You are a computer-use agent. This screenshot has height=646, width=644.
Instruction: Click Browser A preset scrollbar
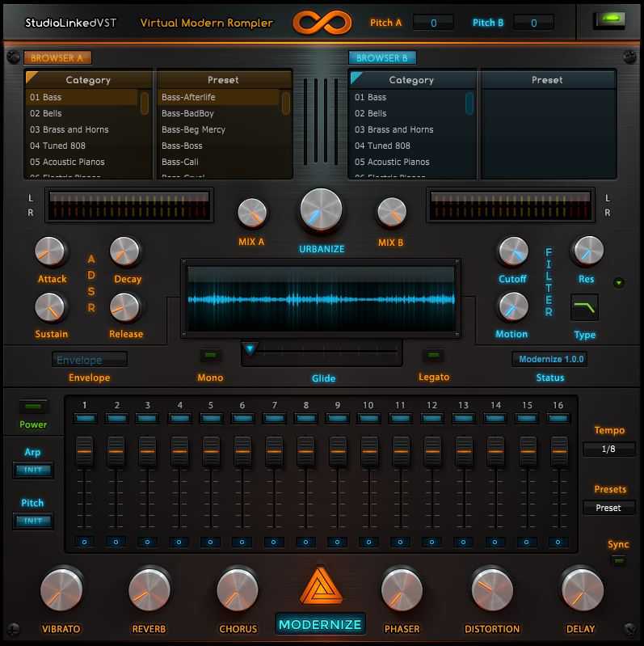coord(286,103)
